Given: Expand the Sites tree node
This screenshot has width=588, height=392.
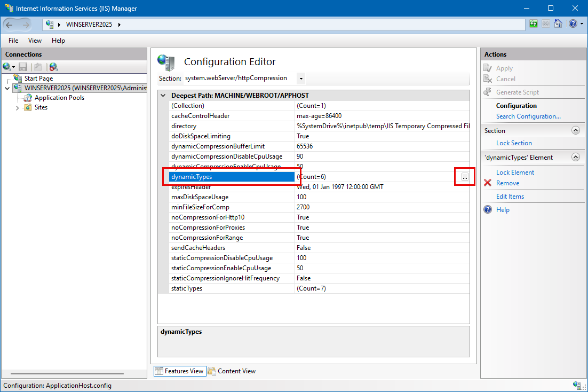Looking at the screenshot, I should click(17, 108).
